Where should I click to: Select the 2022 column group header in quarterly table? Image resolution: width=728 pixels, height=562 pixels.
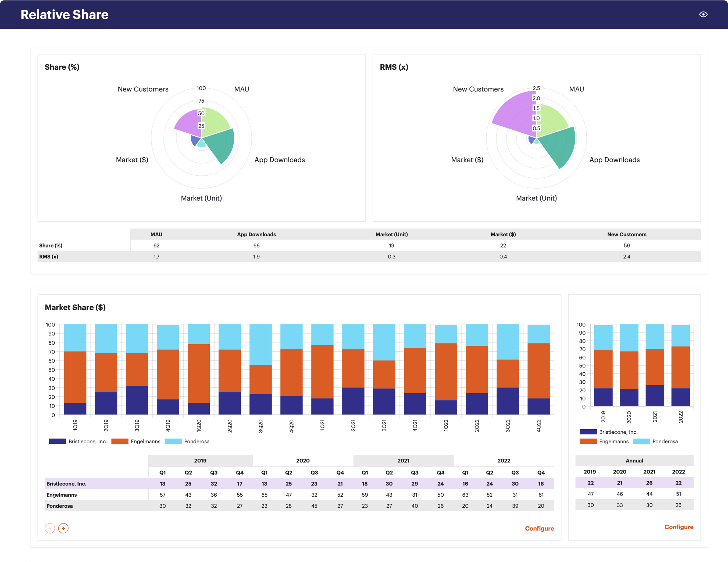point(504,461)
